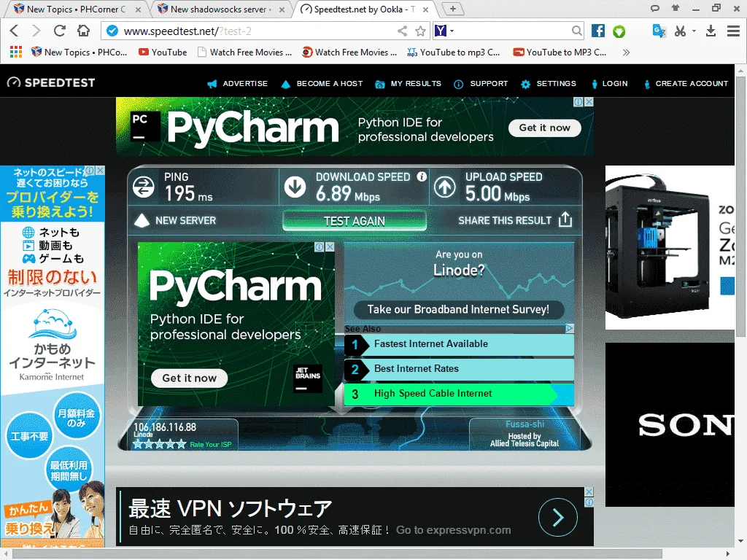Click the scissors capture tool icon
The image size is (747, 560).
pos(681,31)
